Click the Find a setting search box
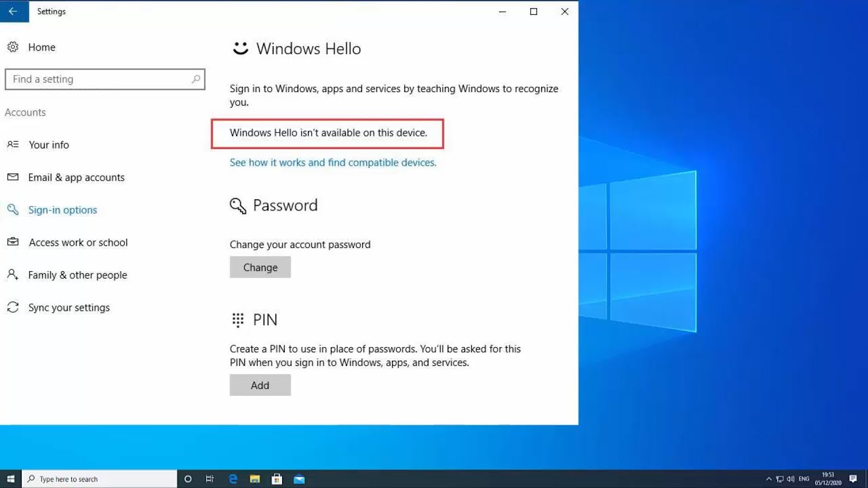 click(x=105, y=79)
